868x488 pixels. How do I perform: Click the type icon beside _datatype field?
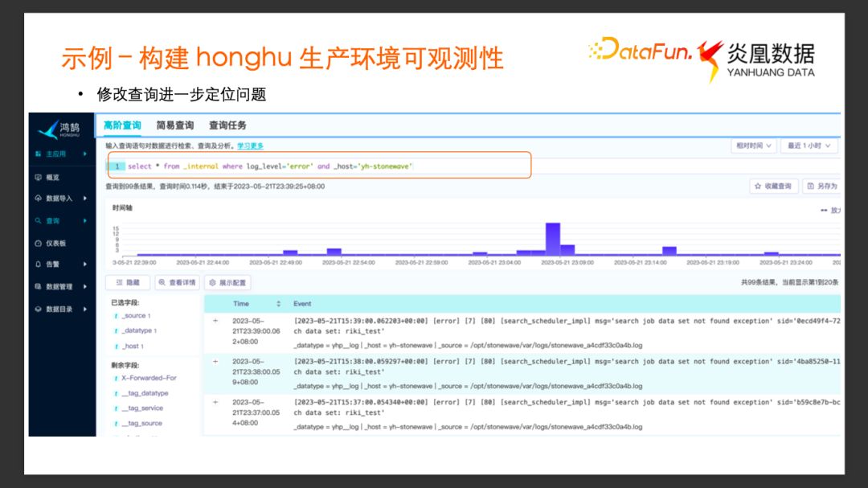[117, 330]
